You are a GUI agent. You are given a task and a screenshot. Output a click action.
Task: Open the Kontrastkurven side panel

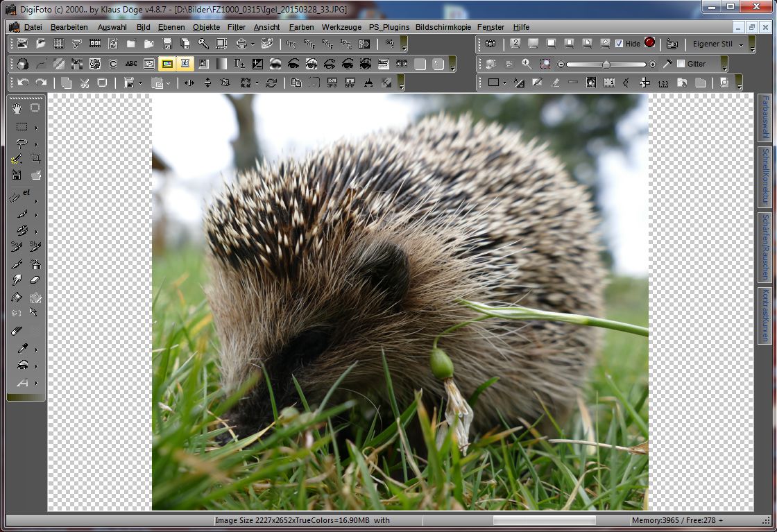(x=765, y=316)
